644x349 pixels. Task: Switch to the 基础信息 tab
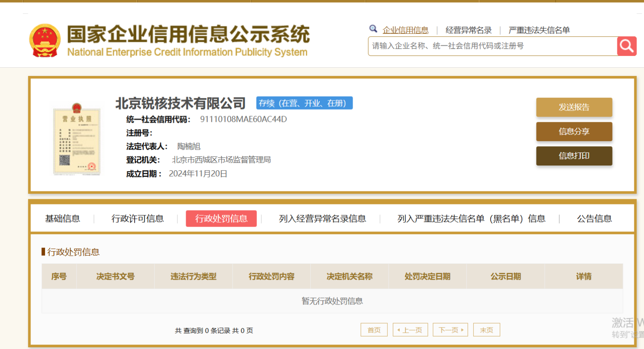point(62,219)
